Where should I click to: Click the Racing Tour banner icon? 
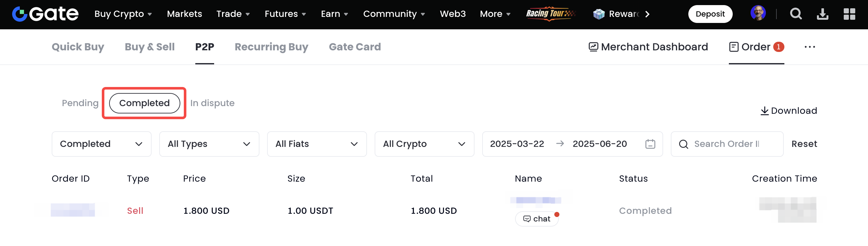point(550,14)
